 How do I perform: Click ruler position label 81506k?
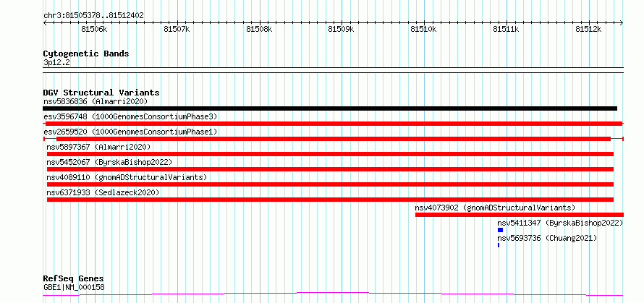point(95,29)
